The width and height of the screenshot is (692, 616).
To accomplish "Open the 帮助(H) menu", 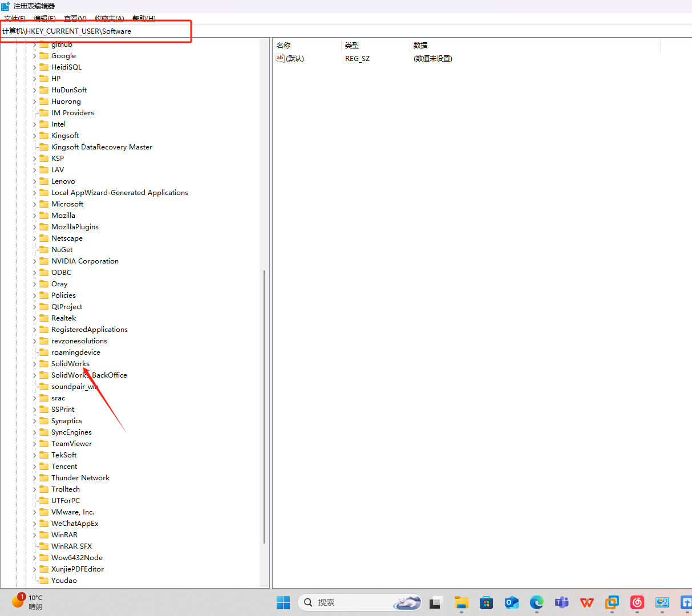I will [144, 19].
